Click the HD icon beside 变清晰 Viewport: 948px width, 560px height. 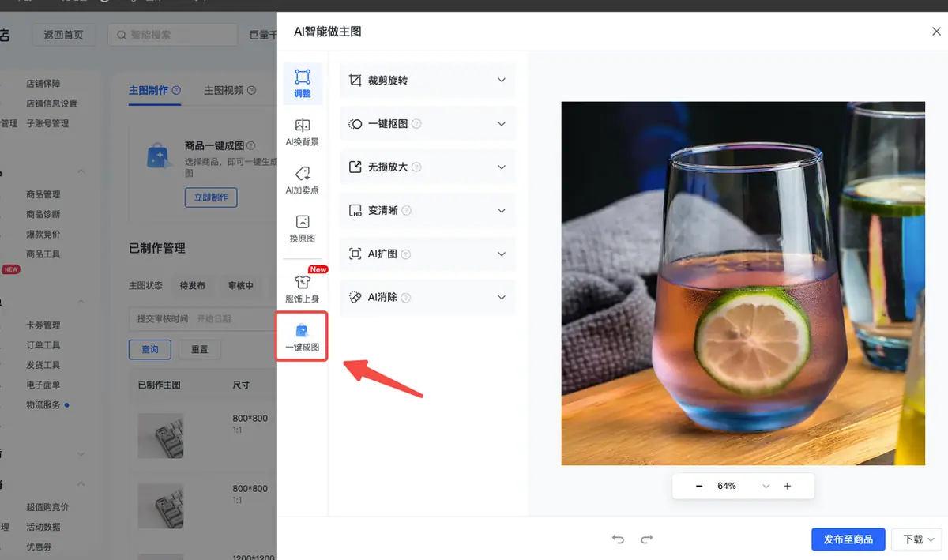coord(355,211)
